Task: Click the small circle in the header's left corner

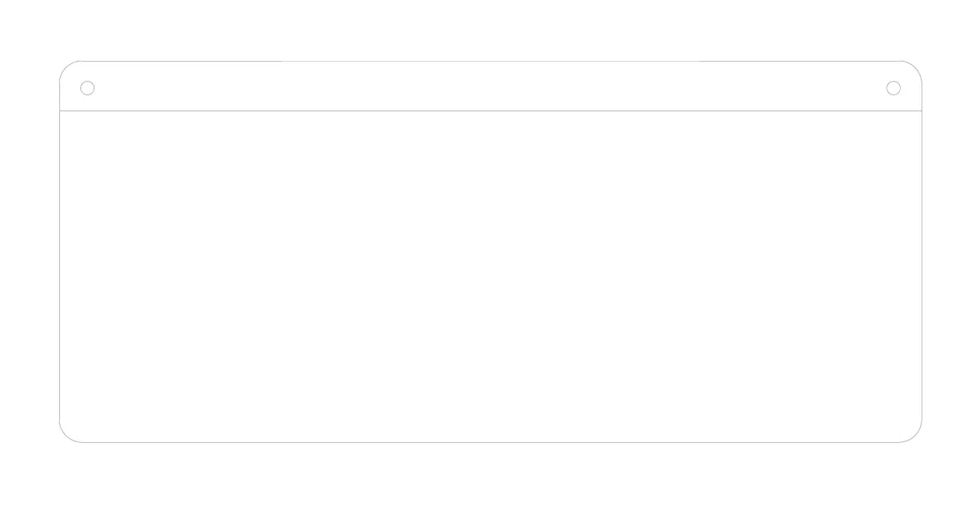Action: tap(87, 88)
